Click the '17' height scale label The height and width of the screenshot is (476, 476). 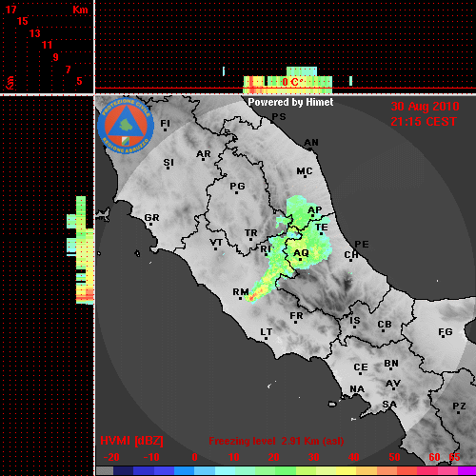tap(10, 10)
